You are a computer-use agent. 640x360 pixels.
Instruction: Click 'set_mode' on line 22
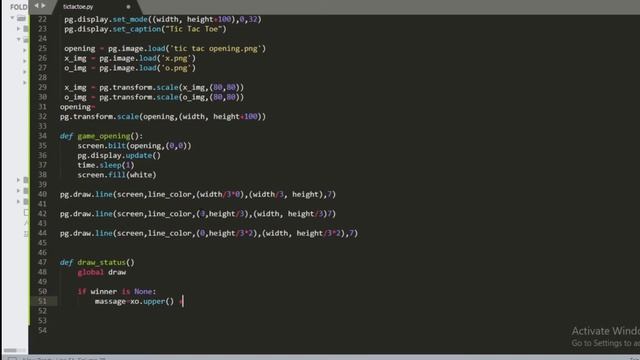pos(130,19)
